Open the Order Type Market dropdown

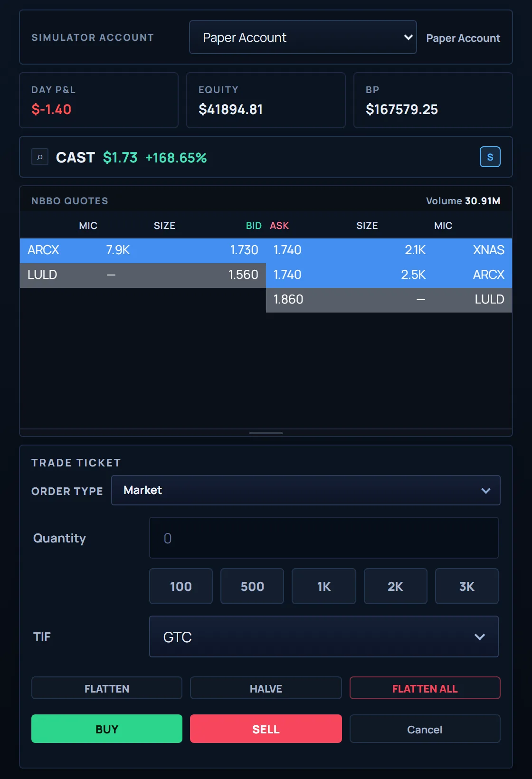(x=305, y=490)
